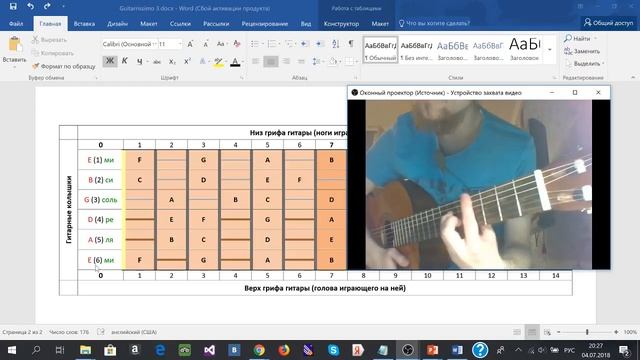Decrease the font size
Image resolution: width=640 pixels, height=360 pixels.
click(206, 44)
